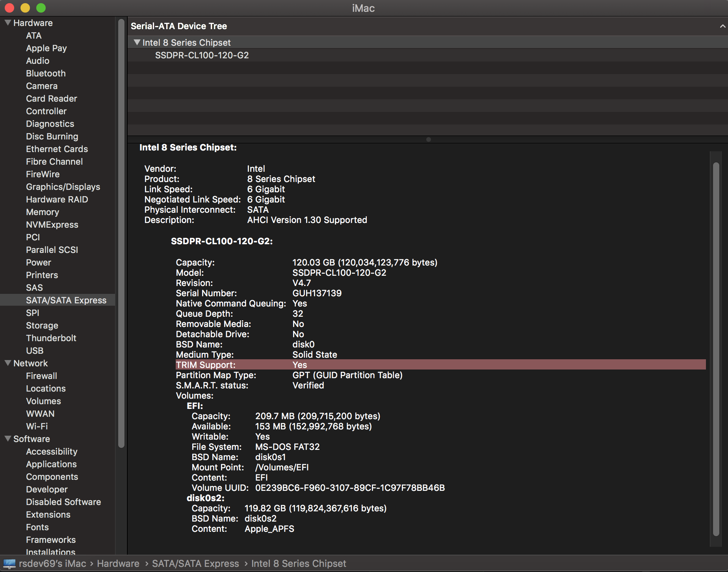The image size is (728, 572).
Task: Collapse the Intel 8 Series Chipset tree node
Action: [137, 43]
